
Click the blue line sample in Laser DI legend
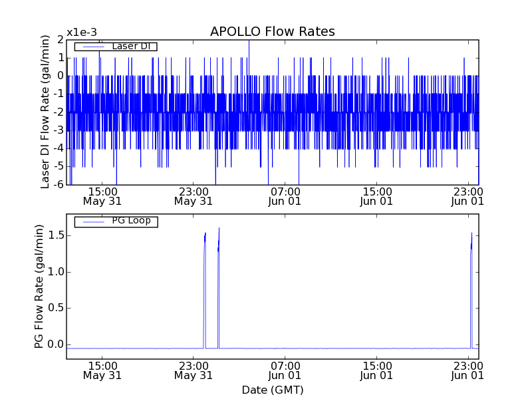click(x=92, y=47)
